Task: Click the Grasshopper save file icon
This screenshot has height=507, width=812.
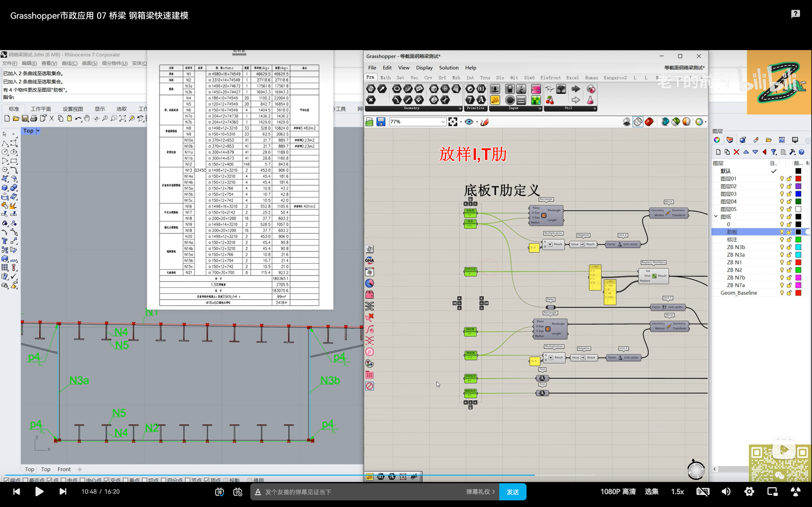Action: 381,122
